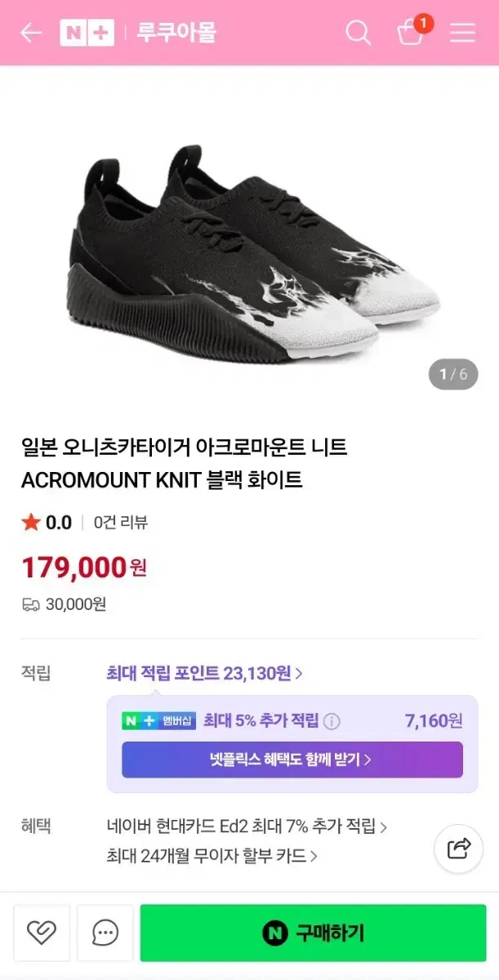Open the hamburger menu at top right
499x980 pixels.
point(462,33)
